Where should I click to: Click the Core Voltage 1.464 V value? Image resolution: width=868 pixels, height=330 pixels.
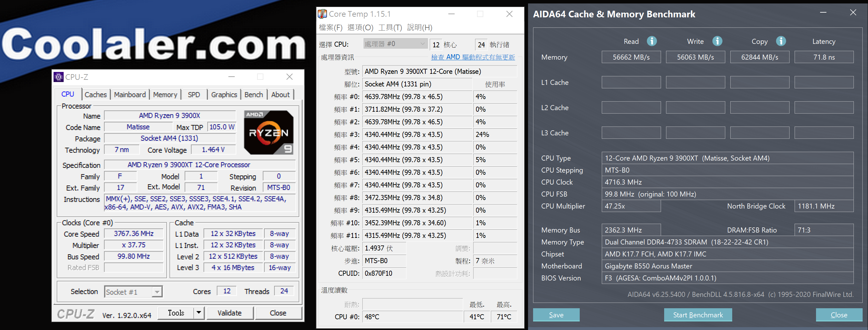click(x=213, y=150)
